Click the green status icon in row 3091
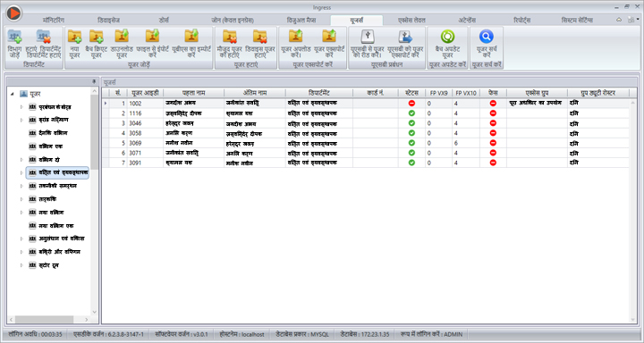This screenshot has width=644, height=343. click(411, 163)
